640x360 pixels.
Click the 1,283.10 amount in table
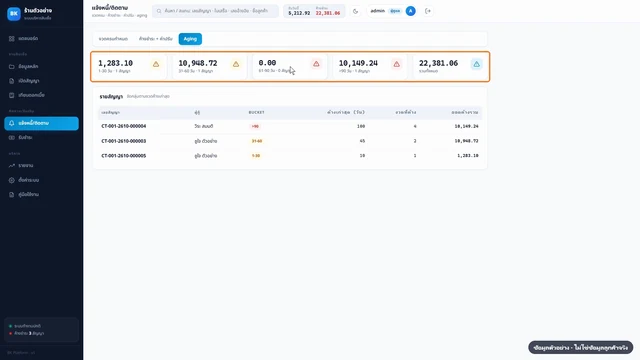pyautogui.click(x=468, y=156)
